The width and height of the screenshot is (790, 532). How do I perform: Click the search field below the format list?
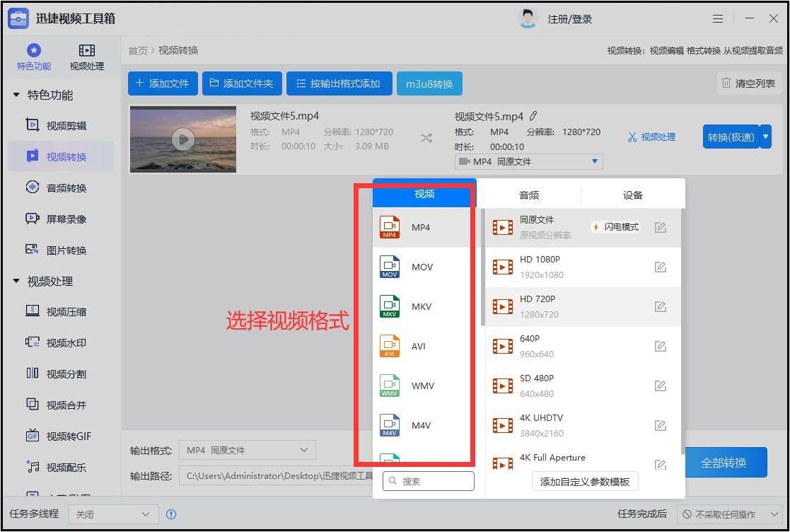(x=428, y=480)
